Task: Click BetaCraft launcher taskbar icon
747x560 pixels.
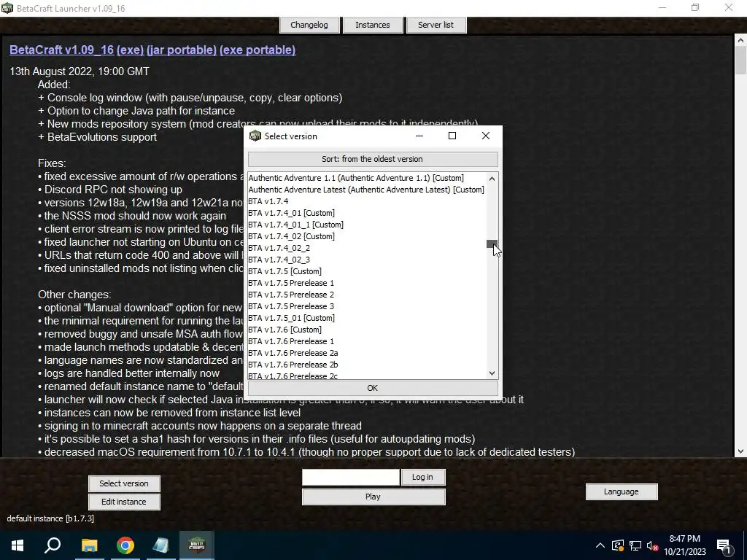Action: [x=196, y=545]
